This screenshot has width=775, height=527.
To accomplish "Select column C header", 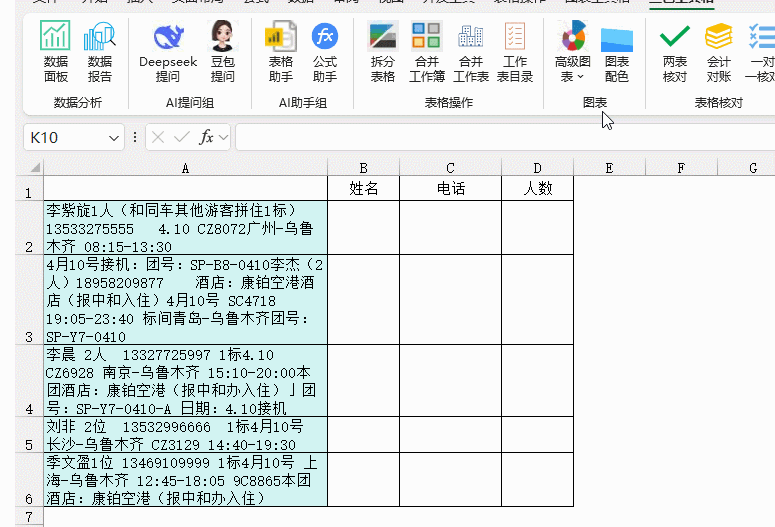I will pyautogui.click(x=450, y=168).
